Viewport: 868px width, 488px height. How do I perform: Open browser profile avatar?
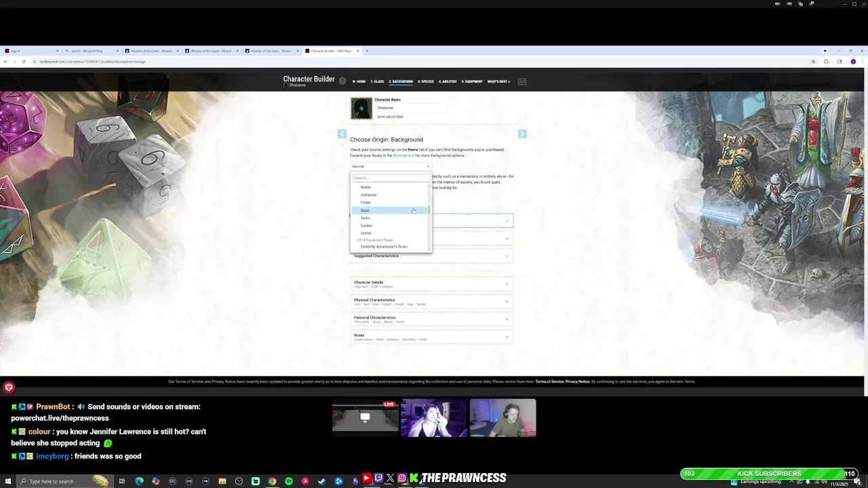[853, 62]
